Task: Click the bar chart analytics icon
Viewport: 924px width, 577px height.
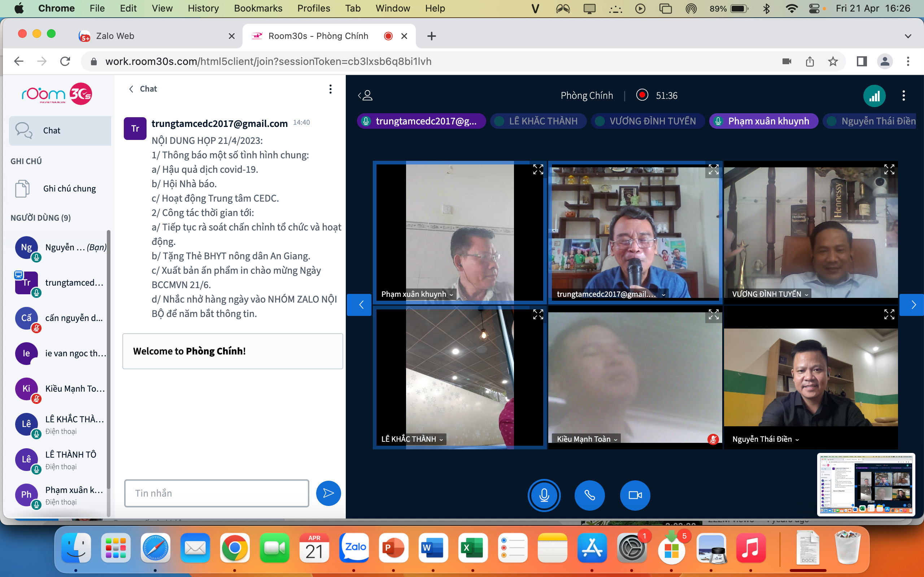Action: click(x=874, y=94)
